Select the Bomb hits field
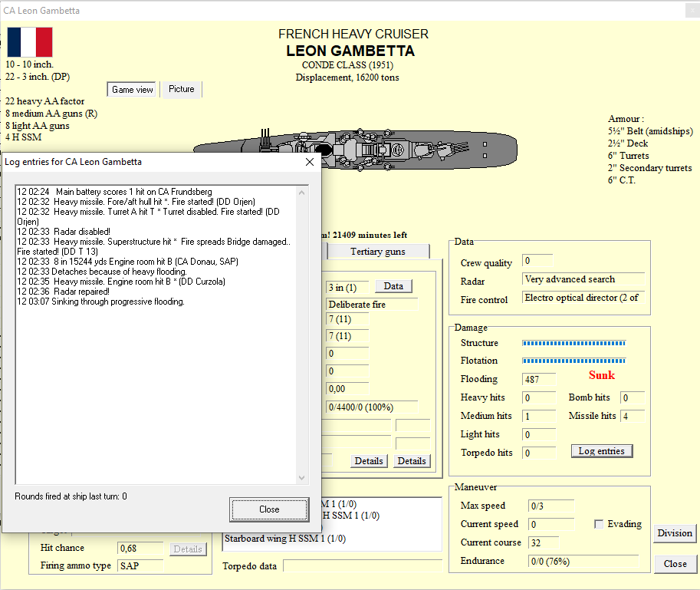This screenshot has width=700, height=590. (x=633, y=398)
